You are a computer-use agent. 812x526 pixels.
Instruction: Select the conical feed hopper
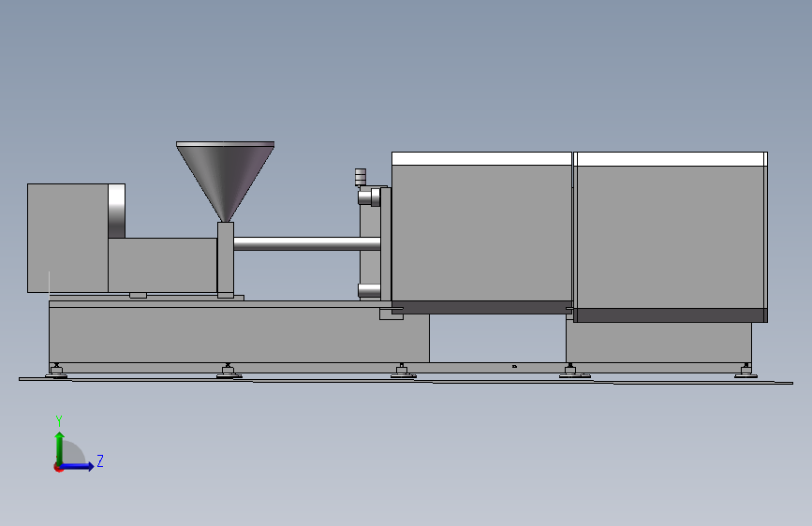pos(226,182)
